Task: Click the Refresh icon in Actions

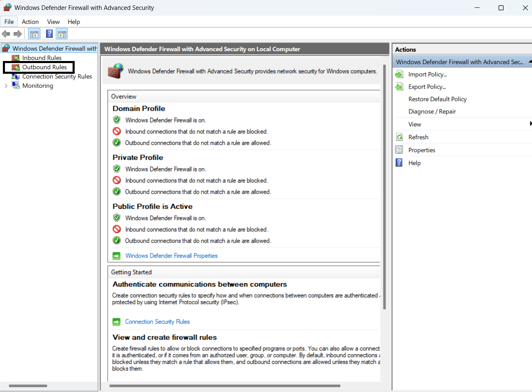Action: tap(399, 137)
